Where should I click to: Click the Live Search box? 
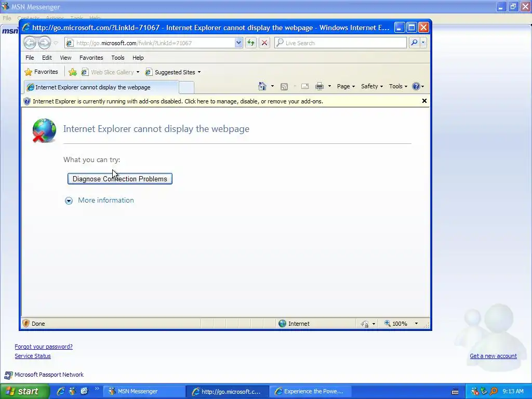point(340,43)
